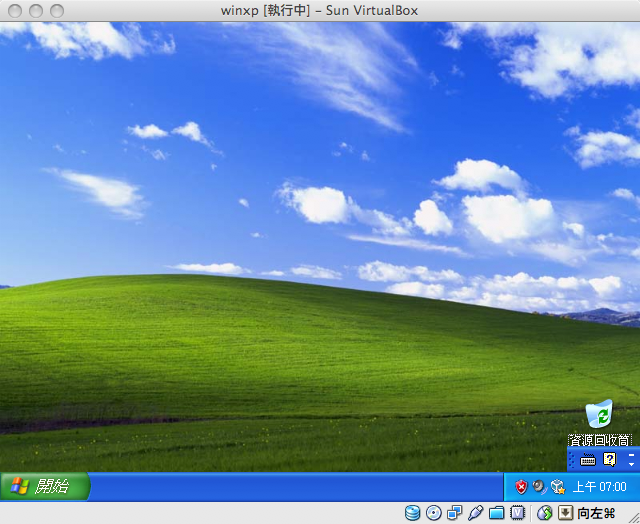Click the keyboard icon on the language bar
Screen dimensions: 640x524
point(588,460)
